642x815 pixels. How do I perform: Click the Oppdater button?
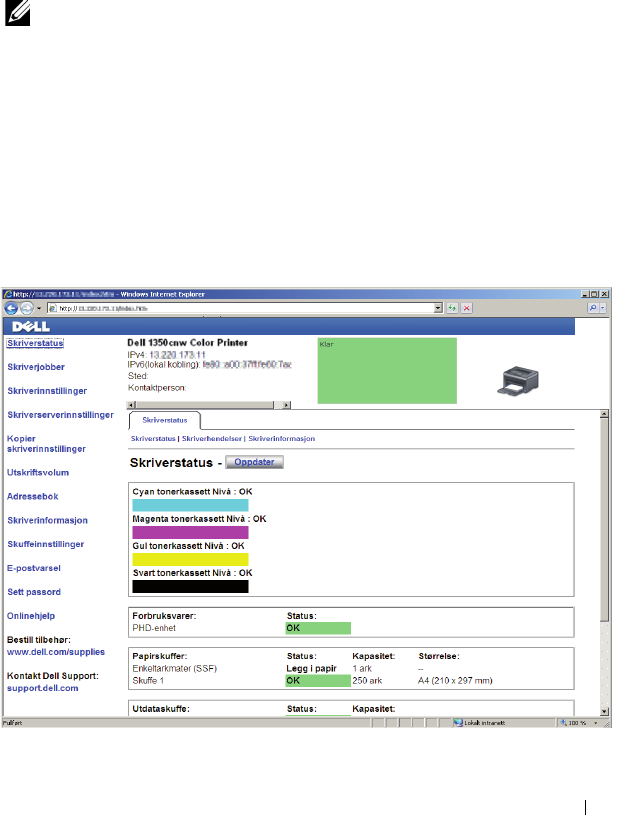[x=254, y=462]
